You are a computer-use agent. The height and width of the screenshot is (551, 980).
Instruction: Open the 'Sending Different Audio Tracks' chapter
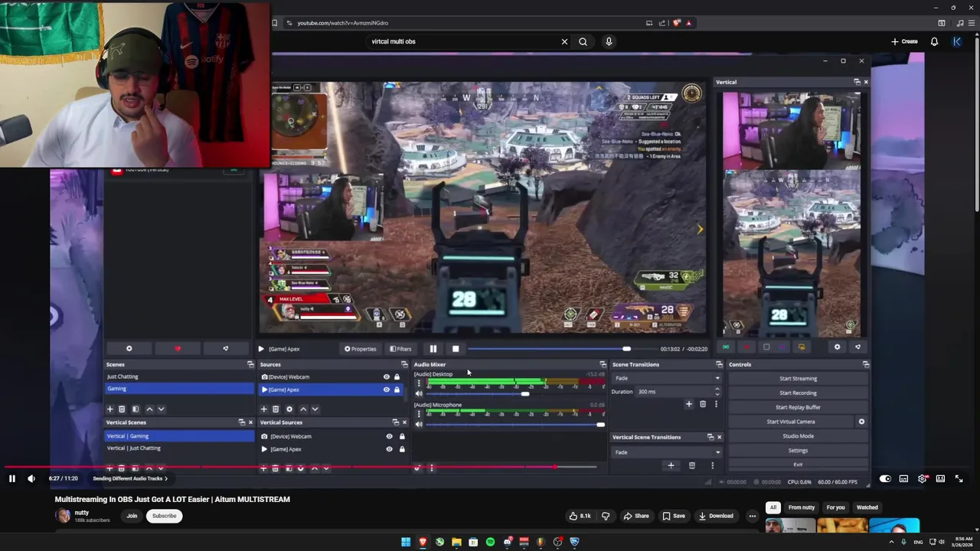[x=130, y=478]
